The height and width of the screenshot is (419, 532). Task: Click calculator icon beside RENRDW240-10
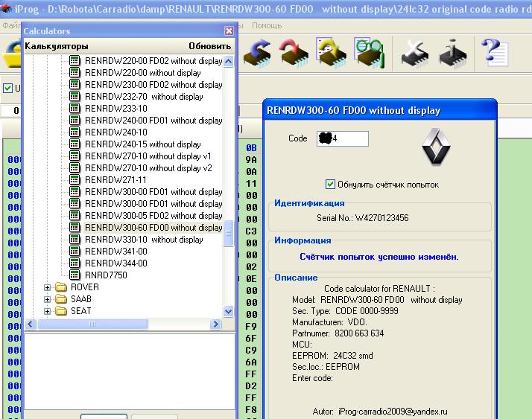75,132
